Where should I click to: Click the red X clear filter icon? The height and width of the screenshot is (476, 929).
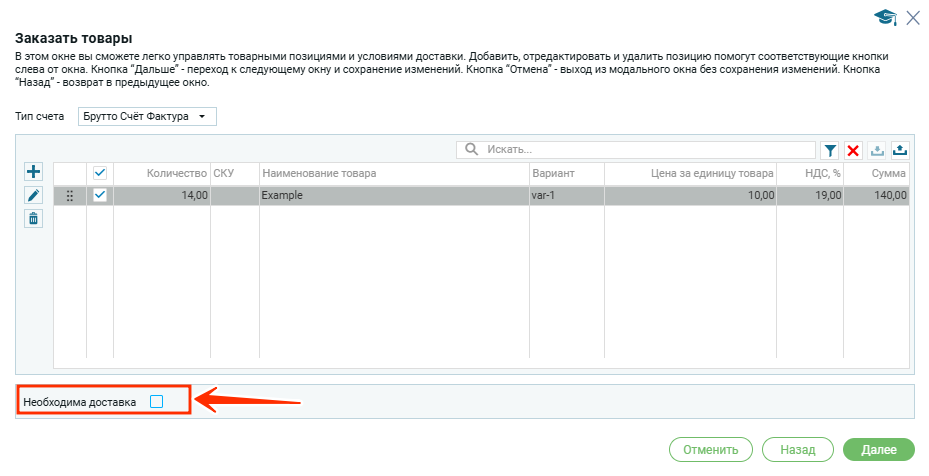click(853, 150)
